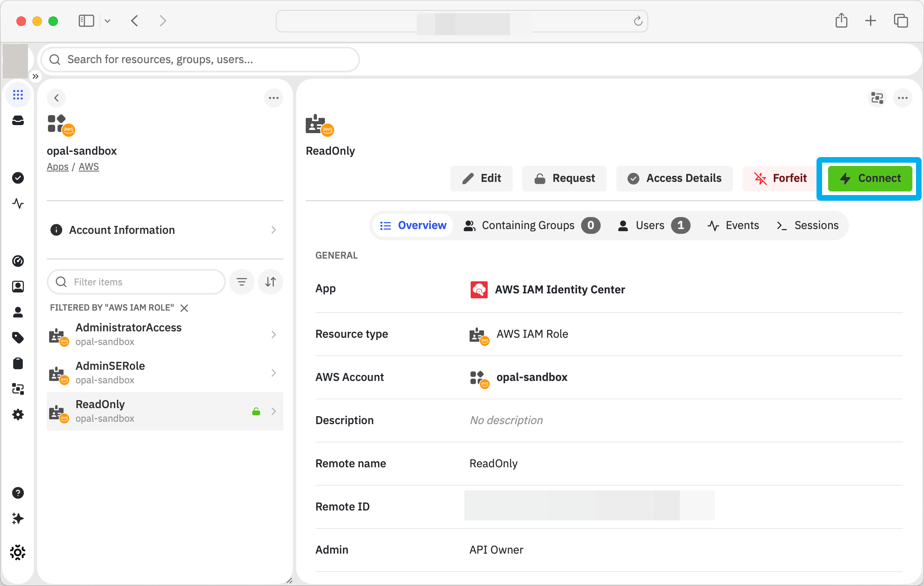
Task: Open the small gear icon in sidebar
Action: point(18,415)
